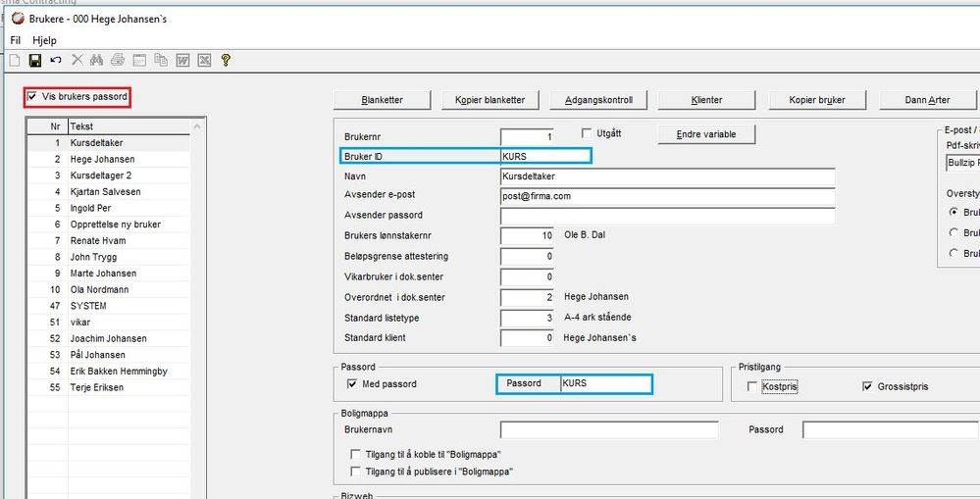Screen dimensions: 980x499
Task: Click the Delete X toolbar icon
Action: pos(77,60)
